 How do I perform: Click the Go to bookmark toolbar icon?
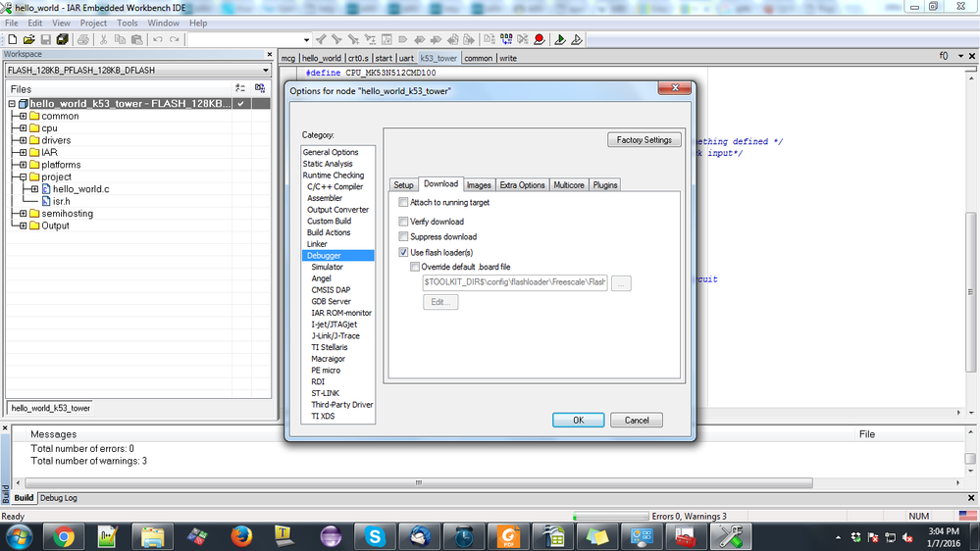pyautogui.click(x=403, y=39)
